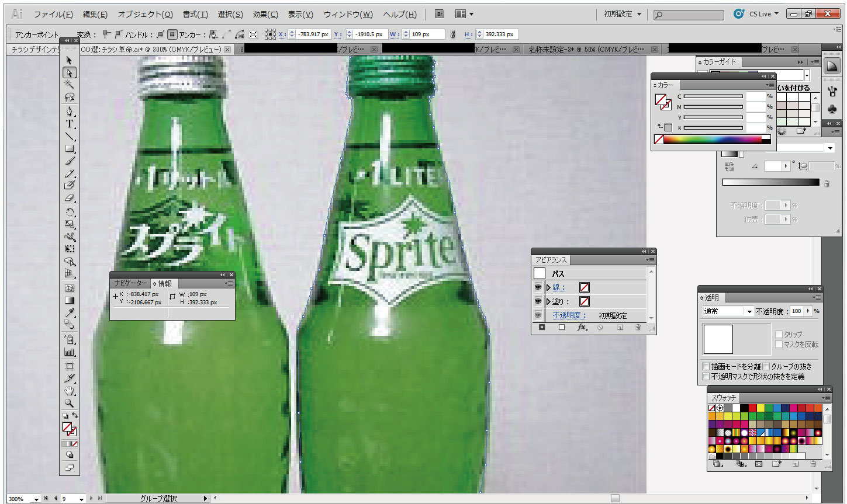Check 不透明マスクで形状の抜きを定義 option
Screen dimensions: 847x504
[x=706, y=377]
